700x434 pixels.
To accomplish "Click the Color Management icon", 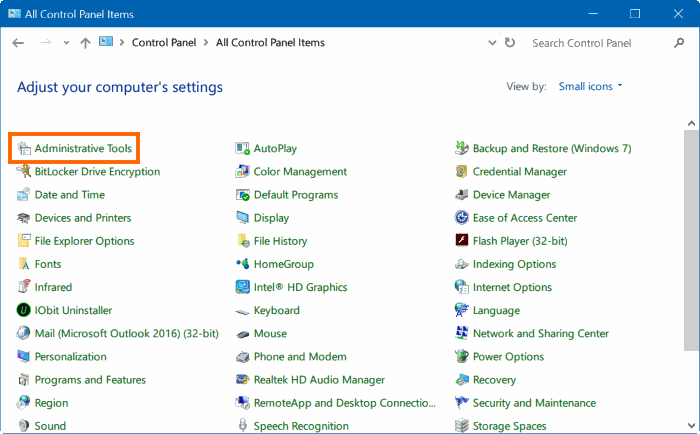I will pyautogui.click(x=242, y=171).
